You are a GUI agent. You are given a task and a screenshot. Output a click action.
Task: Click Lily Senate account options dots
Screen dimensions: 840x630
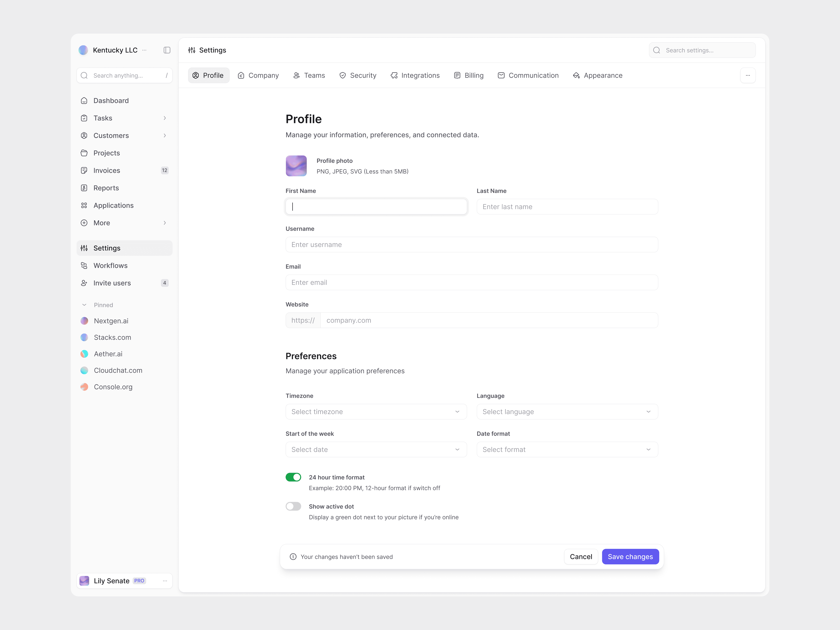(x=165, y=581)
